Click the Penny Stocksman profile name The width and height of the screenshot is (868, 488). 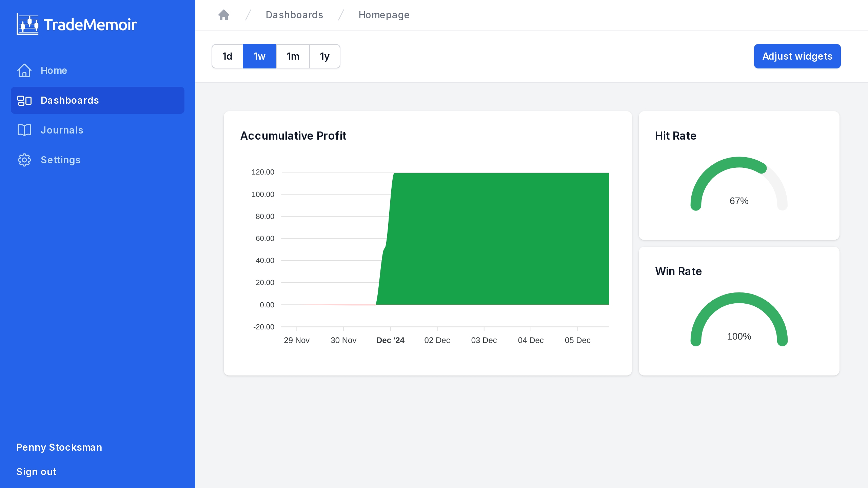pyautogui.click(x=59, y=447)
